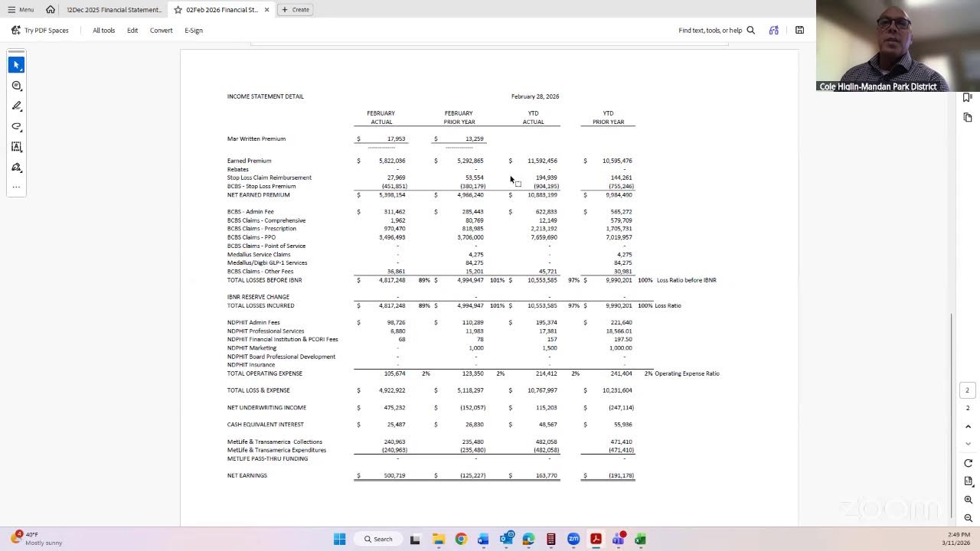Pick the freehand Draw tool
Screen dimensions: 980x551
pyautogui.click(x=17, y=126)
